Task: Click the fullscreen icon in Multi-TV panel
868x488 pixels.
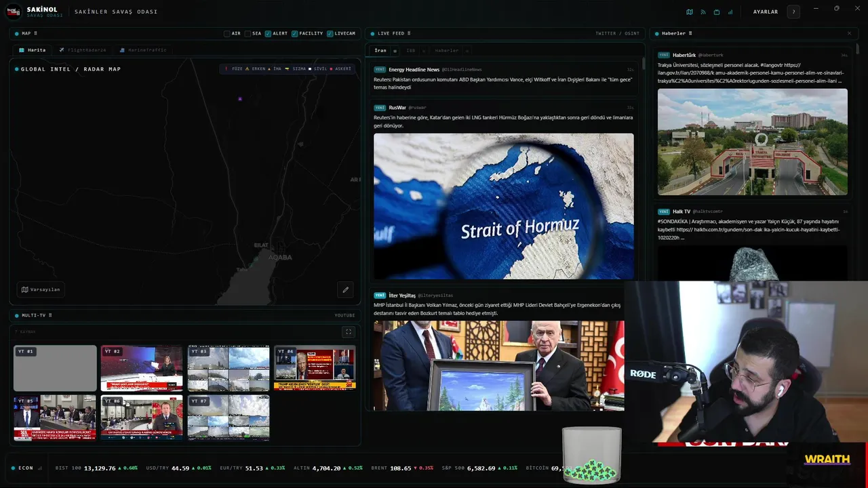Action: [349, 331]
